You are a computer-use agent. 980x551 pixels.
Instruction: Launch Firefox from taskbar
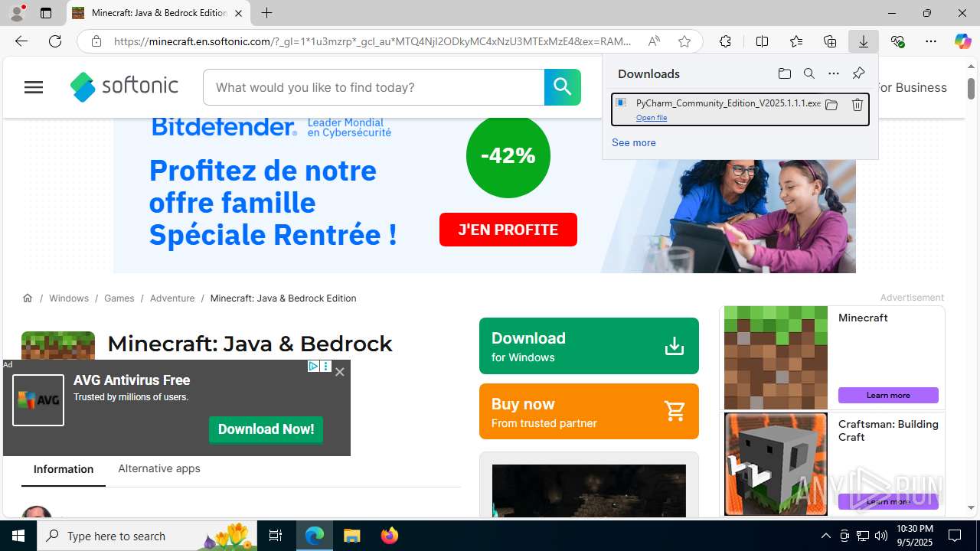390,536
